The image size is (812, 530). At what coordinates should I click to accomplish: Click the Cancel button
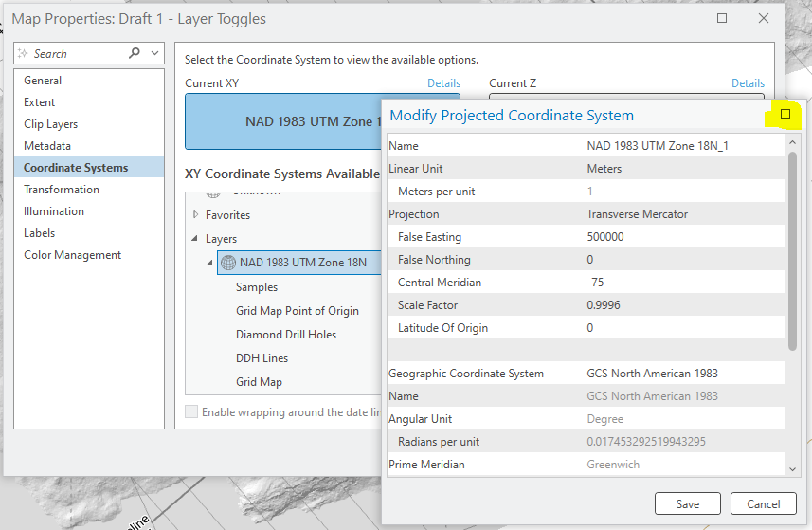[x=764, y=504]
